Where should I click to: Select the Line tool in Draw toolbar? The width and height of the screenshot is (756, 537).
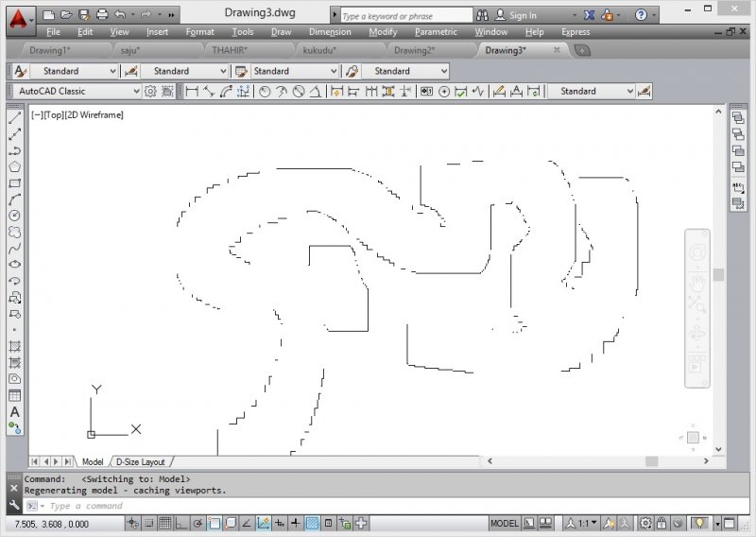(x=14, y=118)
